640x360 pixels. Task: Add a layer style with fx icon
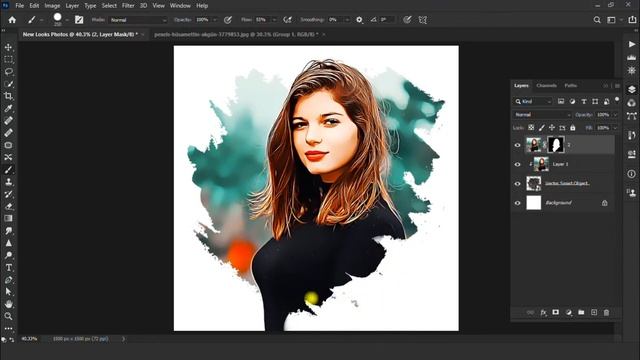tap(543, 313)
